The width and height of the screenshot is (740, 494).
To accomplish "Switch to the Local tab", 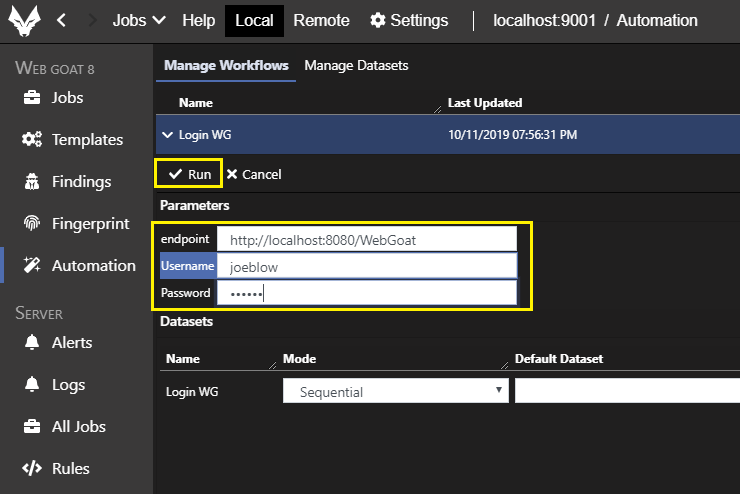I will pos(254,21).
